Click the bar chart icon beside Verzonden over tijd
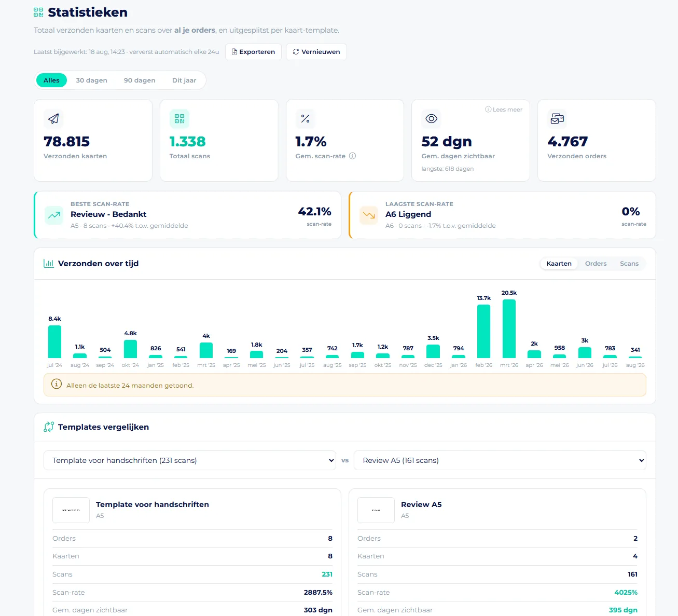This screenshot has width=678, height=616. [49, 264]
